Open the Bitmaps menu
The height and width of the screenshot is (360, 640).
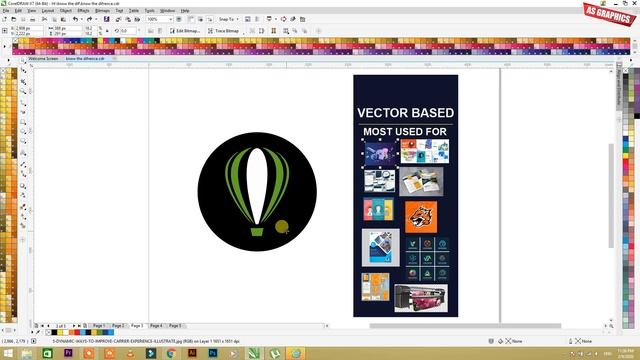pos(102,11)
